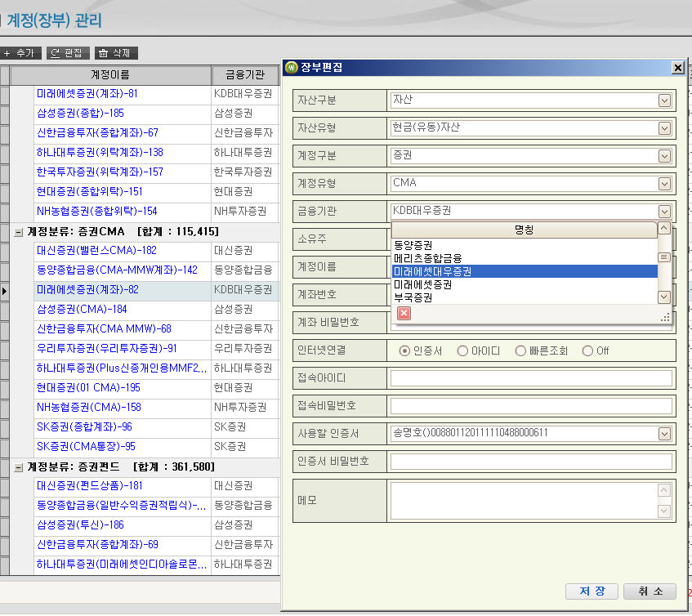Open account NH농협증권(종합위탁)-154
The image size is (692, 616).
97,212
